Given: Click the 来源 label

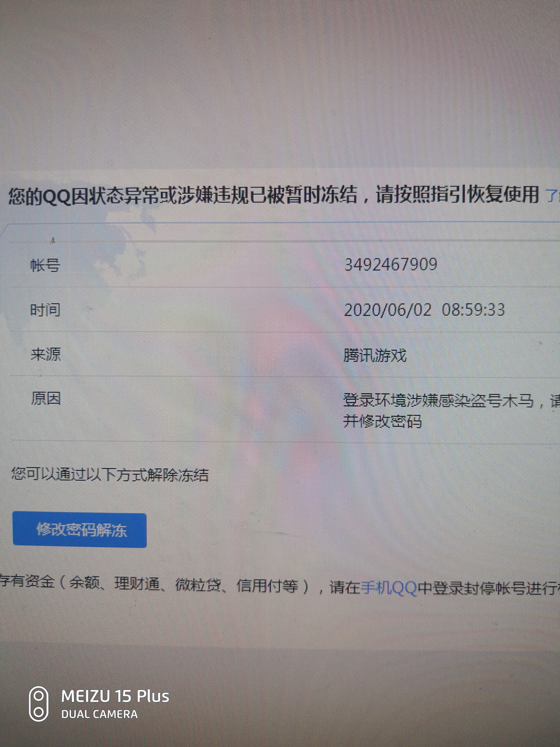Looking at the screenshot, I should (x=46, y=354).
